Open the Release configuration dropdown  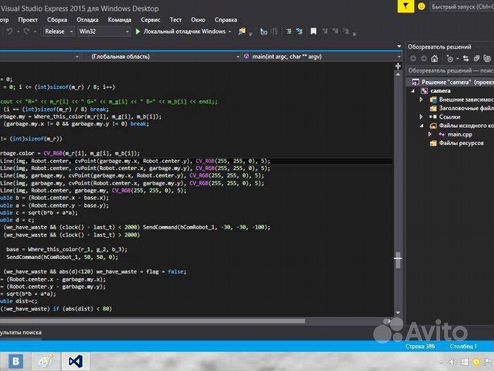[58, 32]
